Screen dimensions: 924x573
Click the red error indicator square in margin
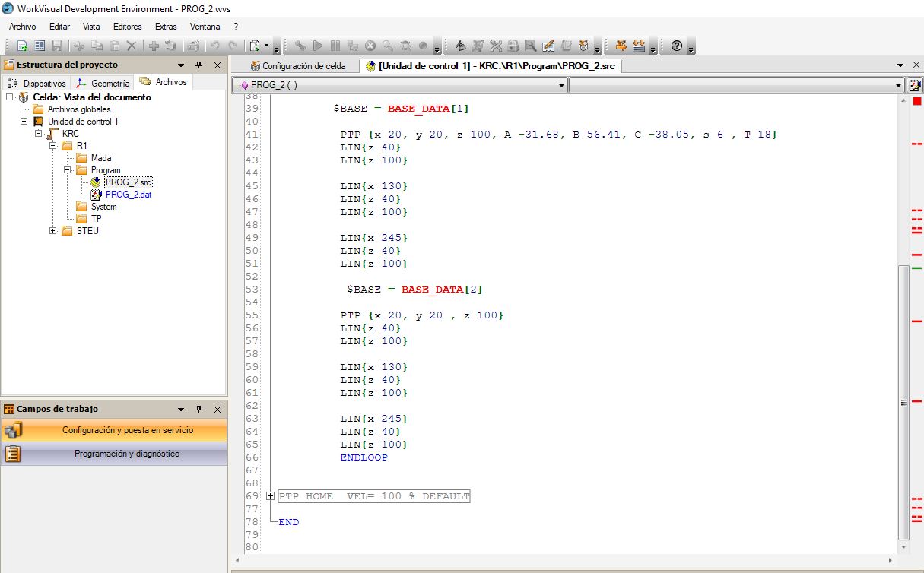click(916, 101)
